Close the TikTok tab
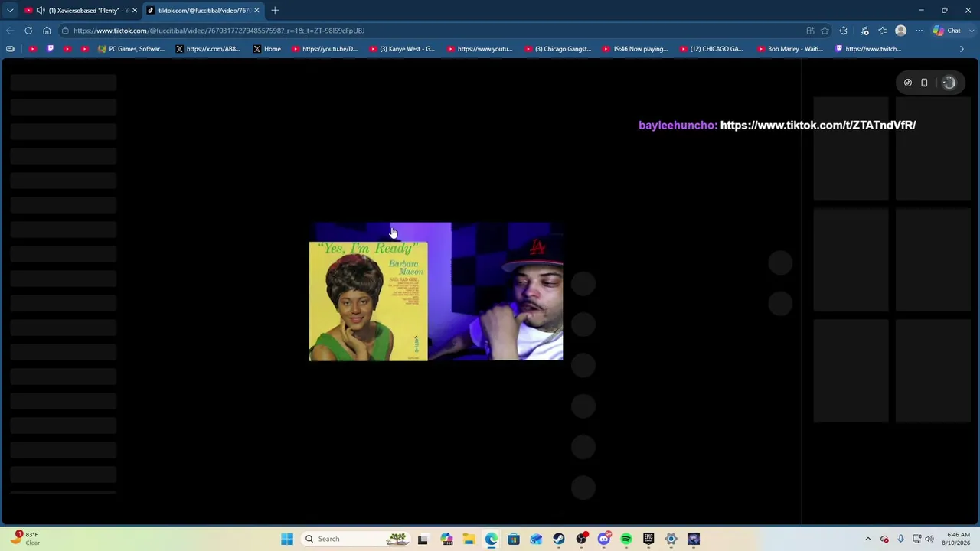 (x=256, y=10)
